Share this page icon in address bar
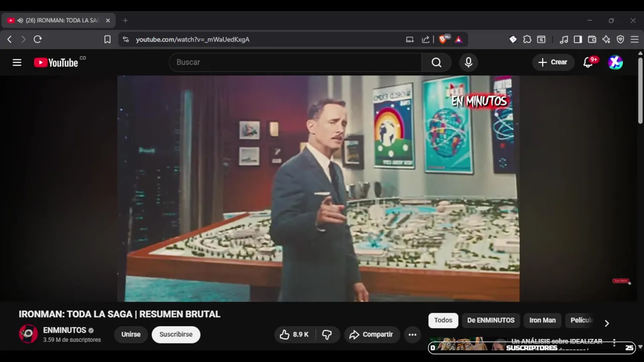The image size is (644, 362). click(426, 39)
